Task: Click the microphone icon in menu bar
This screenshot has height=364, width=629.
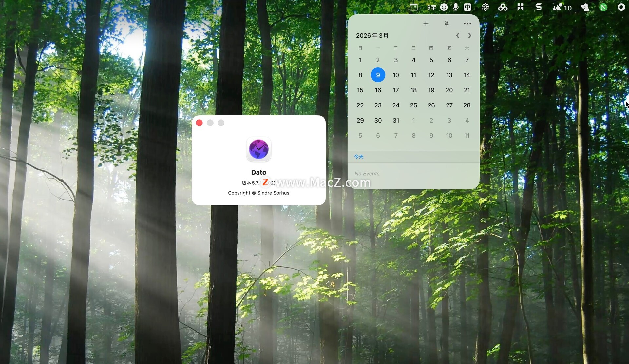Action: click(455, 7)
